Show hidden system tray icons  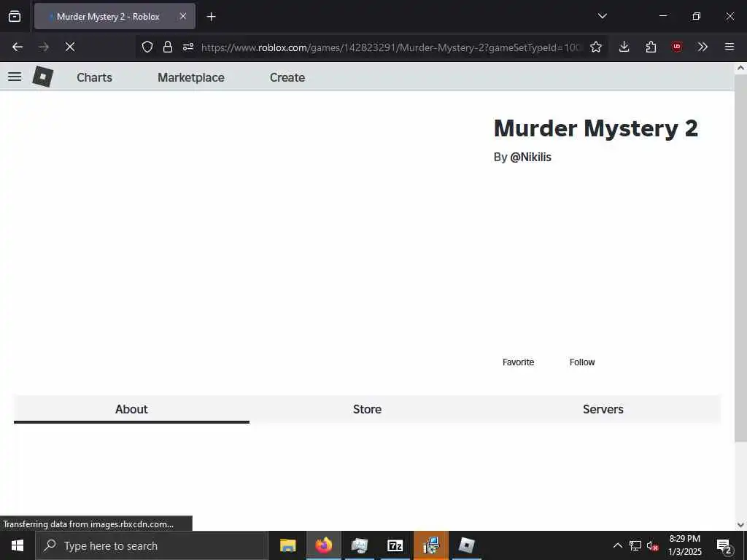coord(617,545)
